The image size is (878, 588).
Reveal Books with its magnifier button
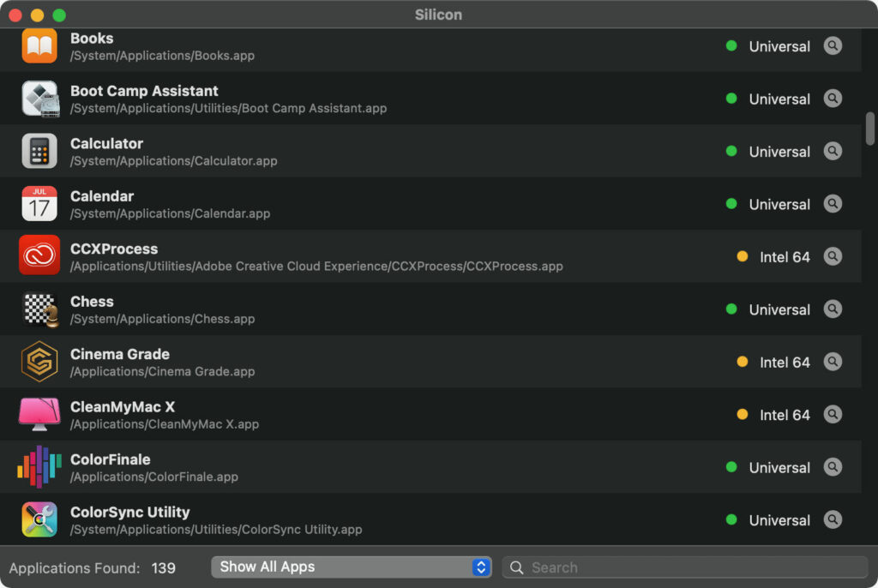point(833,46)
